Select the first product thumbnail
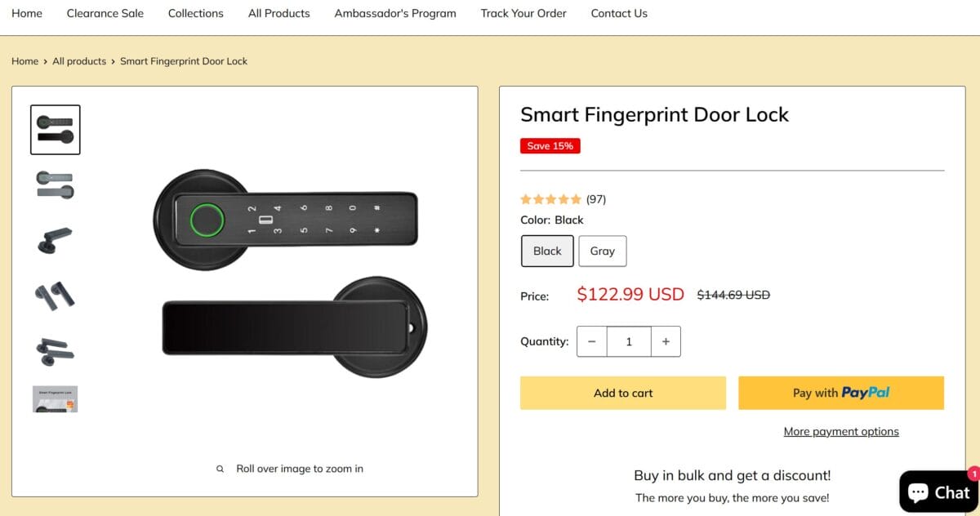 point(55,129)
